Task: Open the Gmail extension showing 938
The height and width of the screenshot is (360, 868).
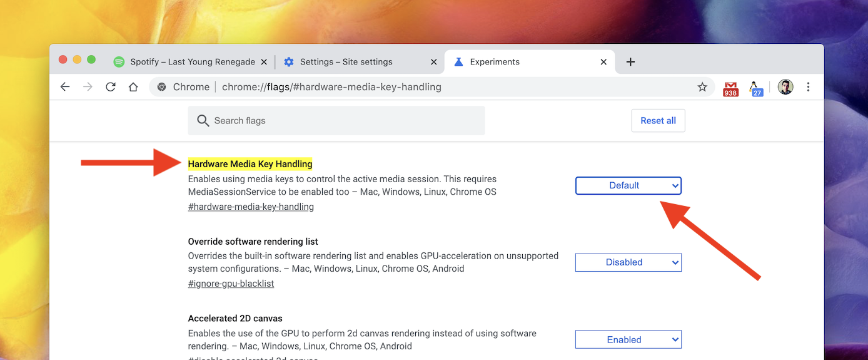Action: pyautogui.click(x=730, y=88)
